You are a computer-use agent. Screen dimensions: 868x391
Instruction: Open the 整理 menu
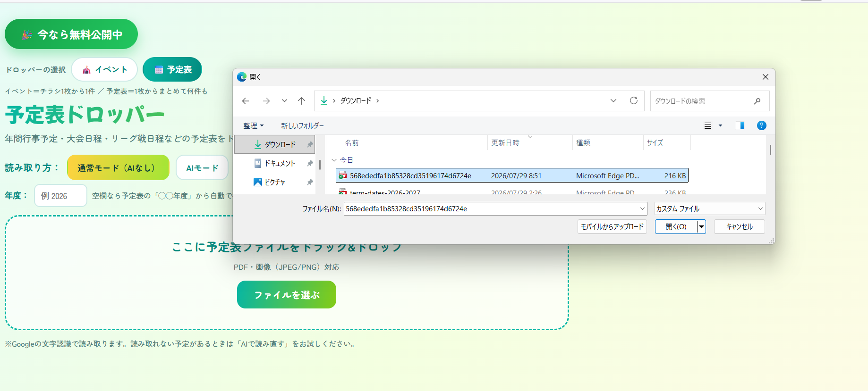pyautogui.click(x=253, y=125)
